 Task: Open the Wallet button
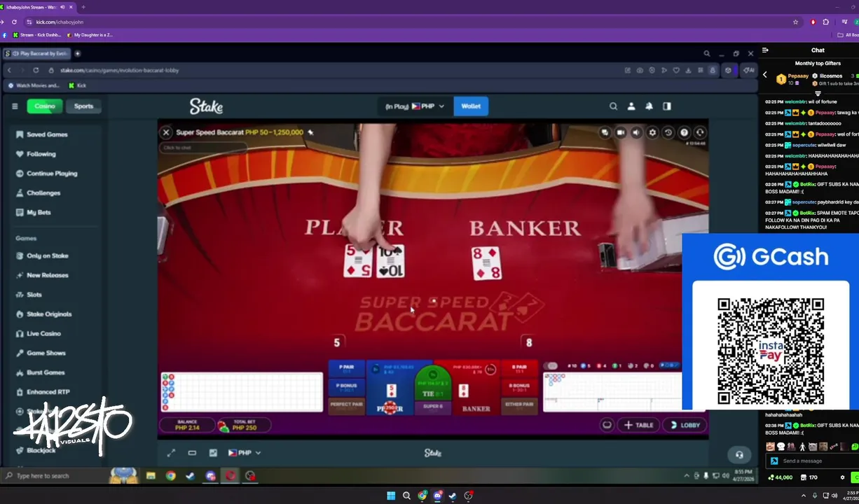click(471, 106)
